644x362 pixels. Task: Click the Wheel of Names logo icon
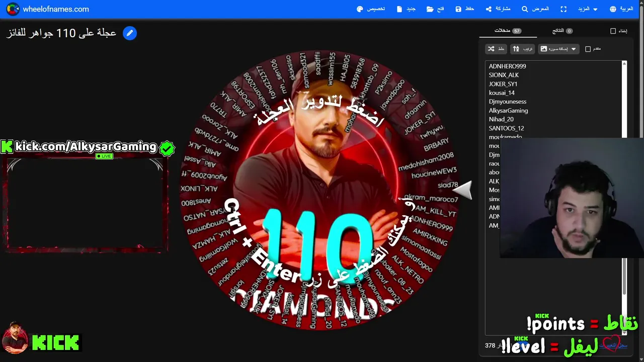[13, 9]
